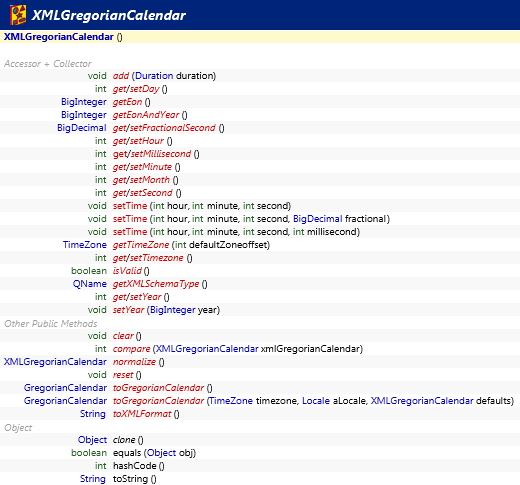Click String return type of toString
This screenshot has height=485, width=520.
pyautogui.click(x=93, y=479)
